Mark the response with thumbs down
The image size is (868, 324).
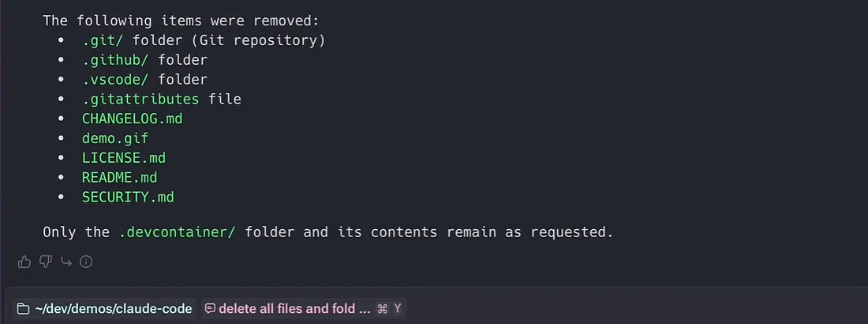(45, 262)
